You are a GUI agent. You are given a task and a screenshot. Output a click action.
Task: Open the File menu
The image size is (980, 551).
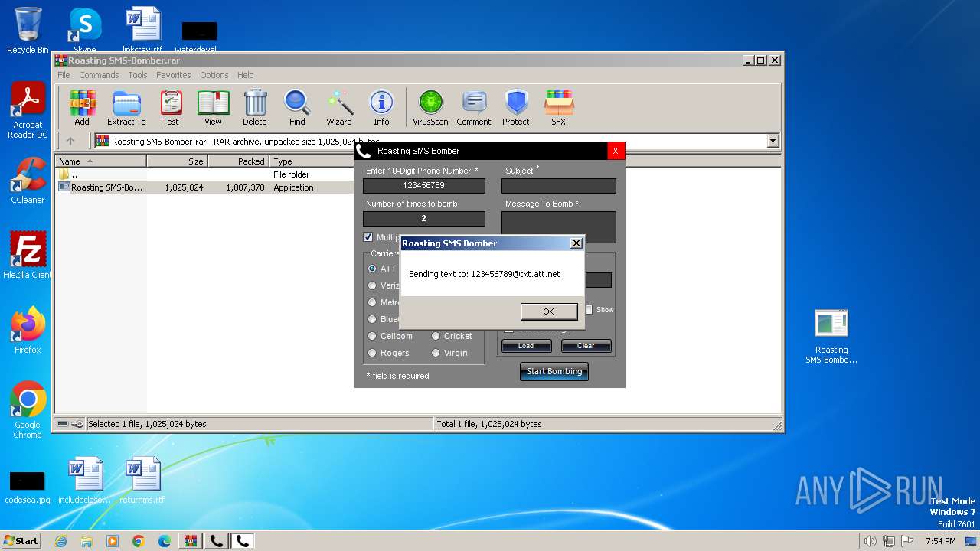tap(64, 75)
